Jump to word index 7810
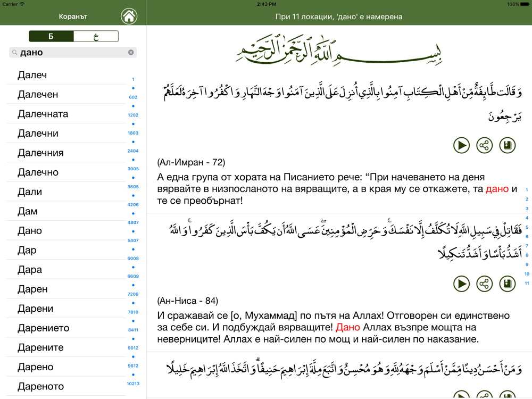 pos(133,312)
